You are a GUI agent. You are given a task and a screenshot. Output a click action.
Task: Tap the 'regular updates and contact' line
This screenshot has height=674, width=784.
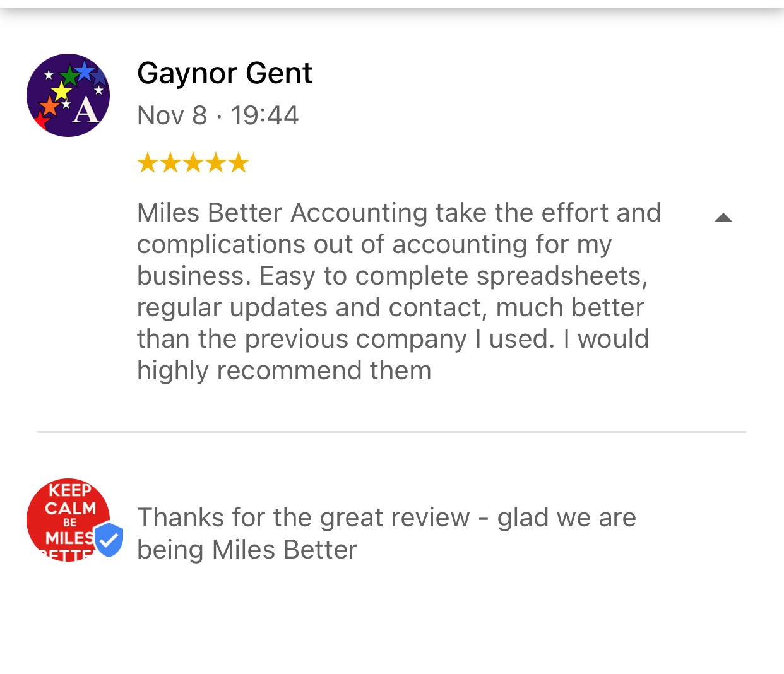tap(391, 307)
